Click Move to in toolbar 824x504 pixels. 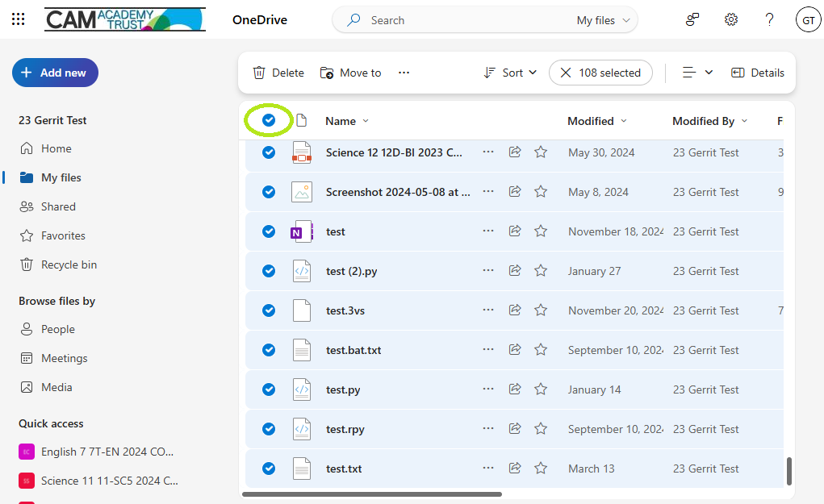tap(350, 73)
